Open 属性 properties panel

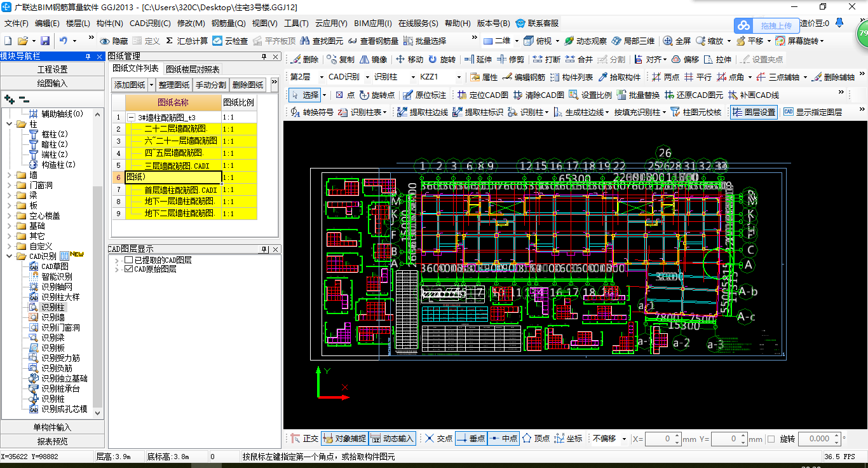pyautogui.click(x=484, y=77)
